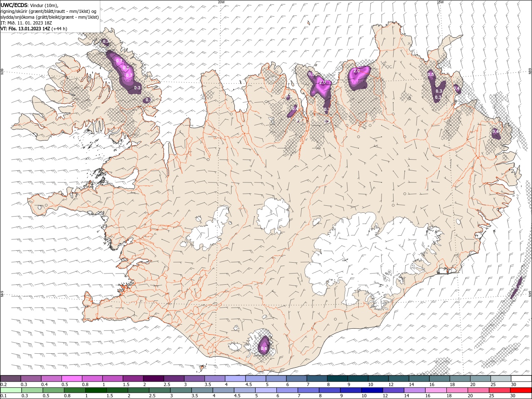Click the UWC/ECDS title text
Screen dimensions: 532x399
[x=14, y=5]
